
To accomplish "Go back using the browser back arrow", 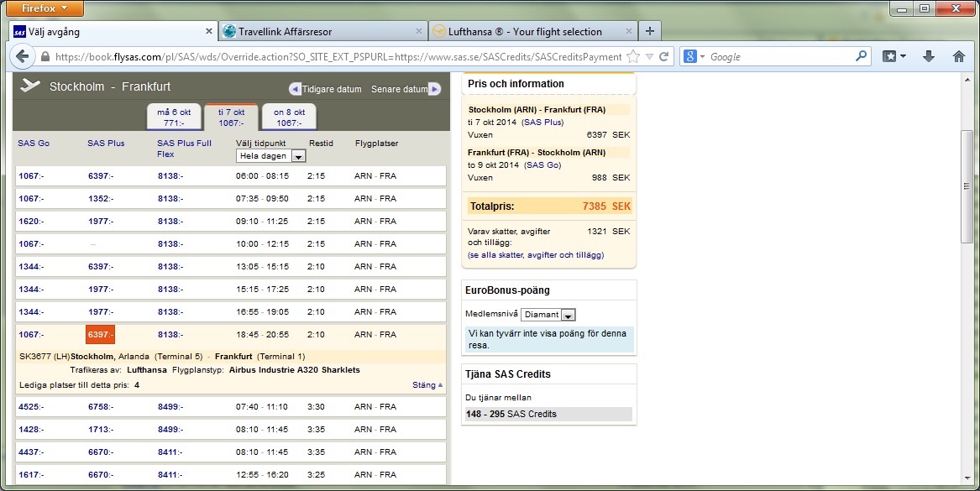I will click(23, 56).
